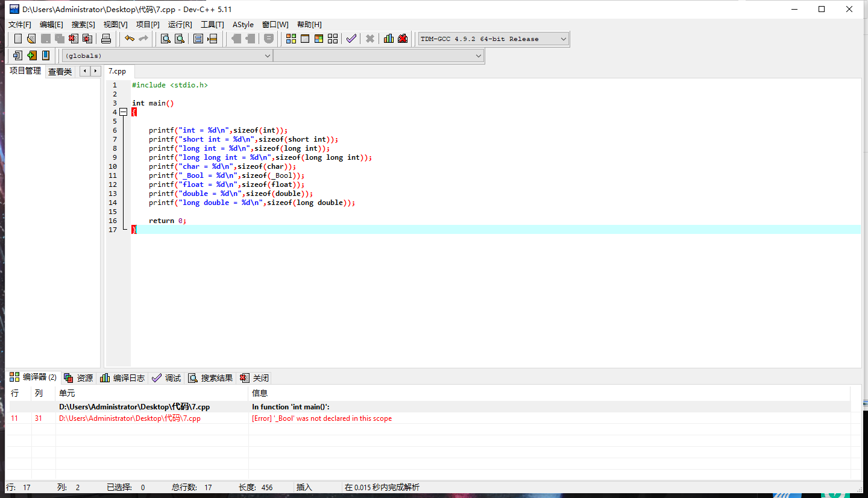The image size is (868, 498).
Task: Select the 资源 bottom tab
Action: [78, 378]
